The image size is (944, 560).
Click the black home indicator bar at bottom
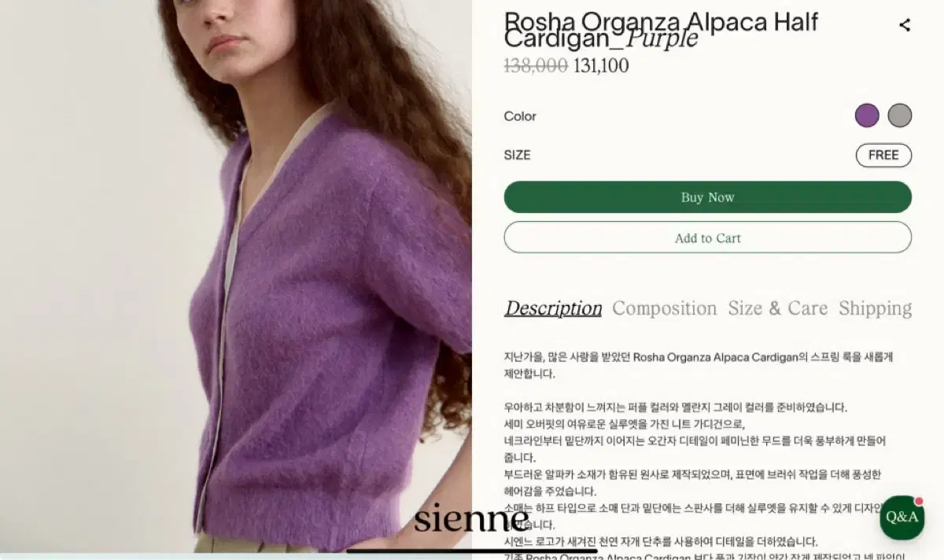click(472, 551)
